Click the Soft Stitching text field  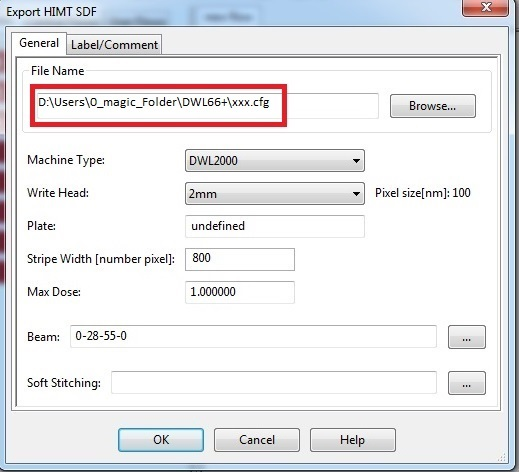[x=274, y=382]
